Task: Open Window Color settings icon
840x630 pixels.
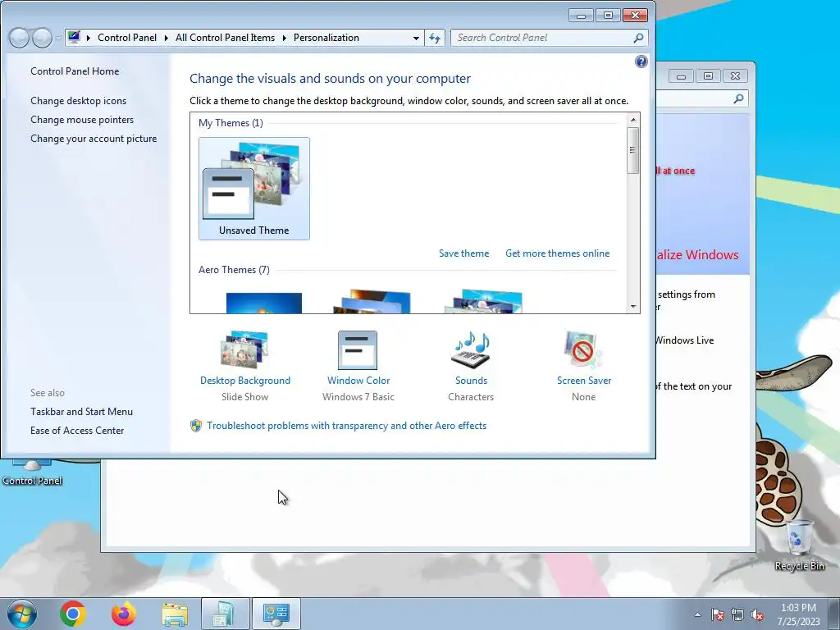Action: tap(358, 349)
